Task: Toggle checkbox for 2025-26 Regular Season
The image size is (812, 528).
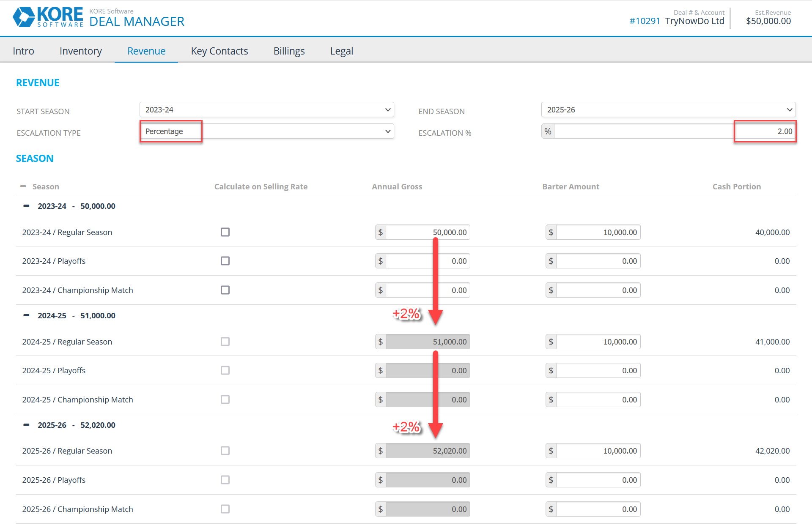Action: coord(225,451)
